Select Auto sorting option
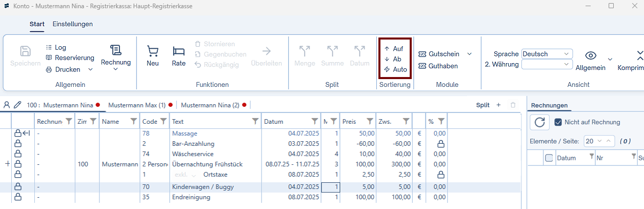The height and width of the screenshot is (209, 644). pos(395,69)
